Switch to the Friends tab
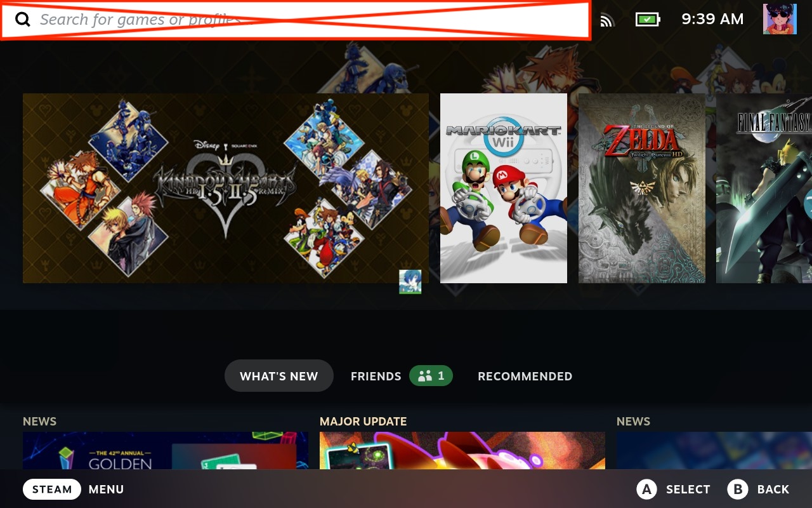Screen dimensions: 812x508 tap(376, 376)
